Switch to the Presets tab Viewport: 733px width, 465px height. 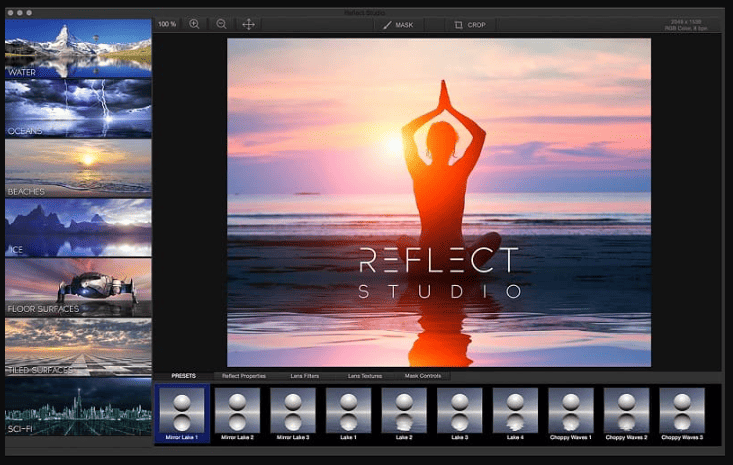click(x=183, y=376)
